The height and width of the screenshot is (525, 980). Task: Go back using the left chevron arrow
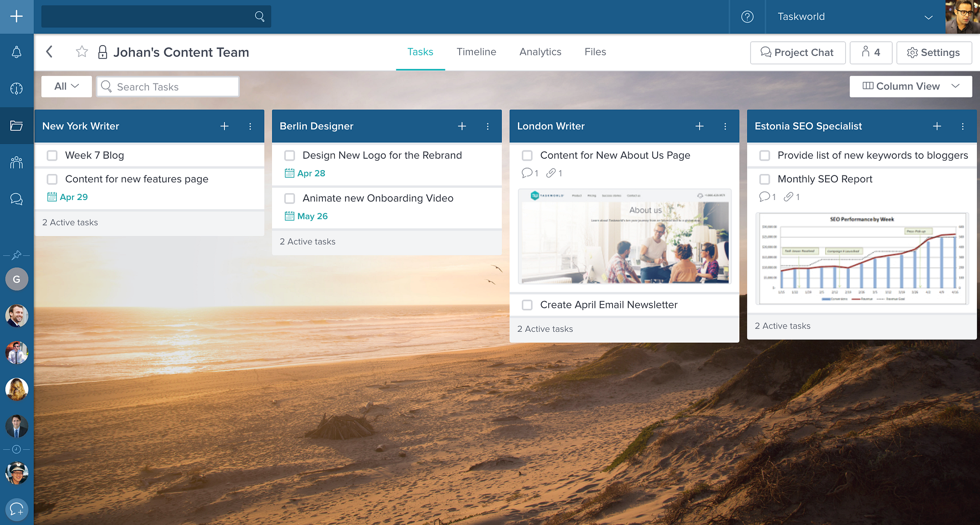point(49,51)
